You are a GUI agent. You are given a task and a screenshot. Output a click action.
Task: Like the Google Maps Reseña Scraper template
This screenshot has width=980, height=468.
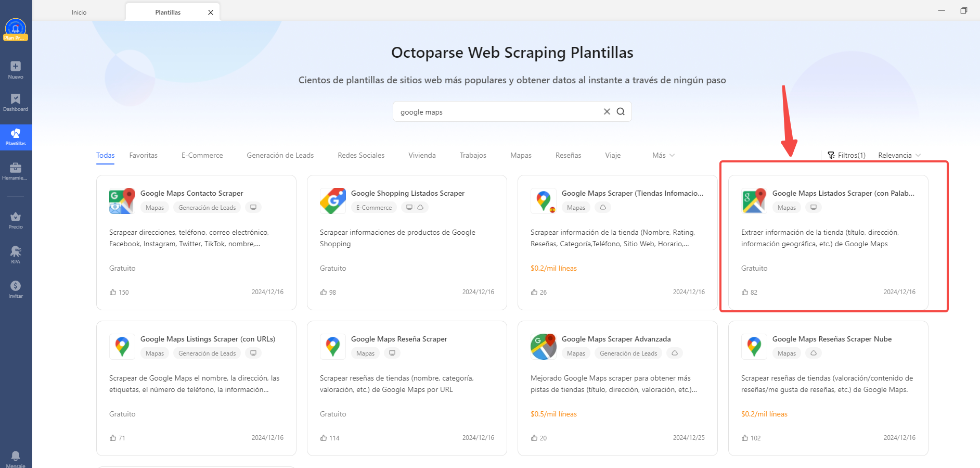(x=324, y=438)
